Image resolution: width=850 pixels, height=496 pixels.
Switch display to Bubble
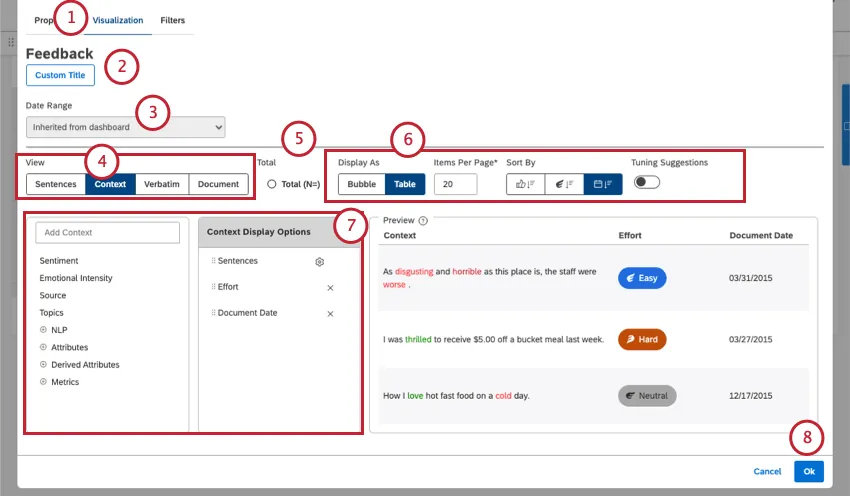click(x=361, y=184)
